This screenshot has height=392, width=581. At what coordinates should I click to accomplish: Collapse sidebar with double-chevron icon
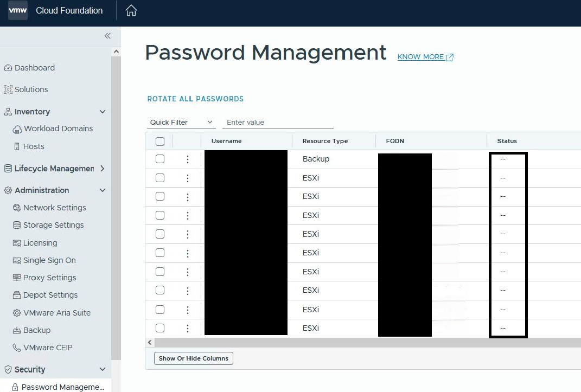tap(107, 36)
